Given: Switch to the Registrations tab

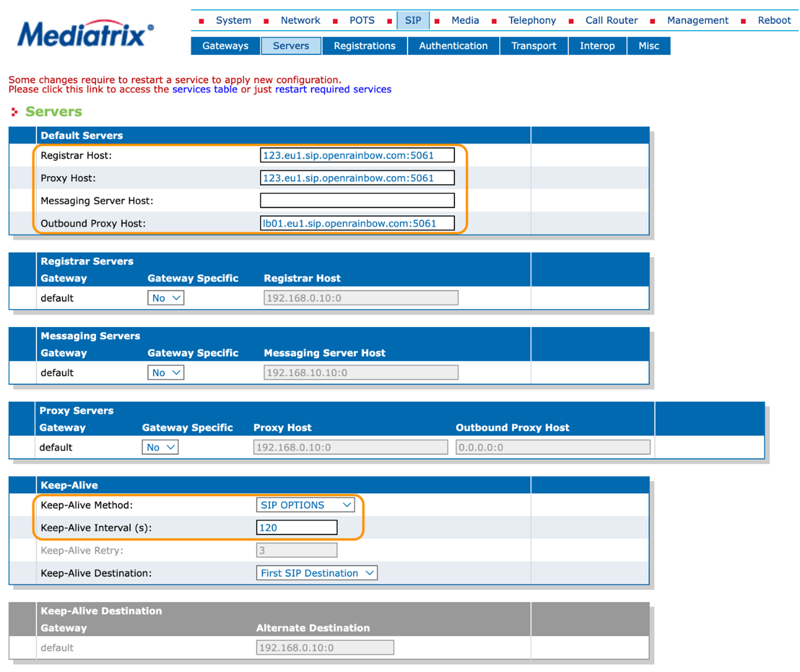Looking at the screenshot, I should pos(365,46).
